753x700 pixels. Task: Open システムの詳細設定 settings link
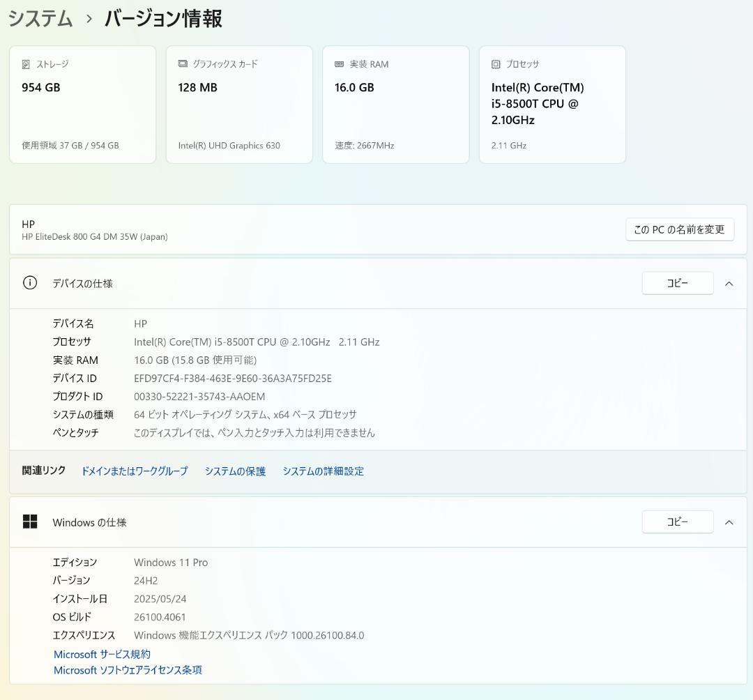323,471
